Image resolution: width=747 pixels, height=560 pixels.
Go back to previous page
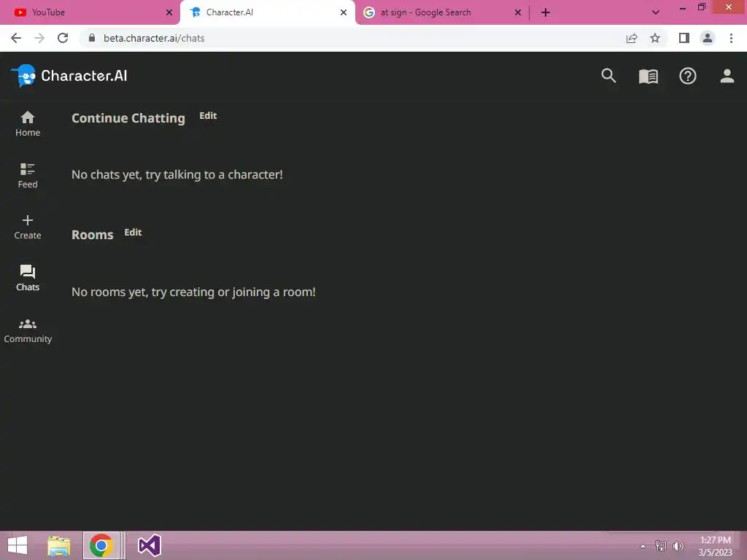click(x=16, y=38)
